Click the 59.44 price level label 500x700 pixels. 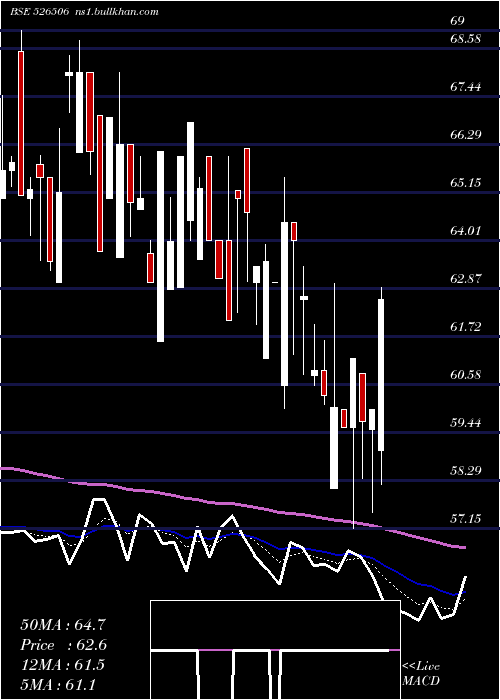(466, 422)
